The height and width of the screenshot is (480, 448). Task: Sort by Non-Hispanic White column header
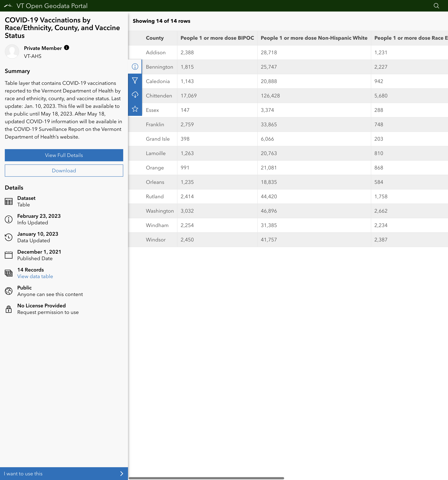(314, 38)
